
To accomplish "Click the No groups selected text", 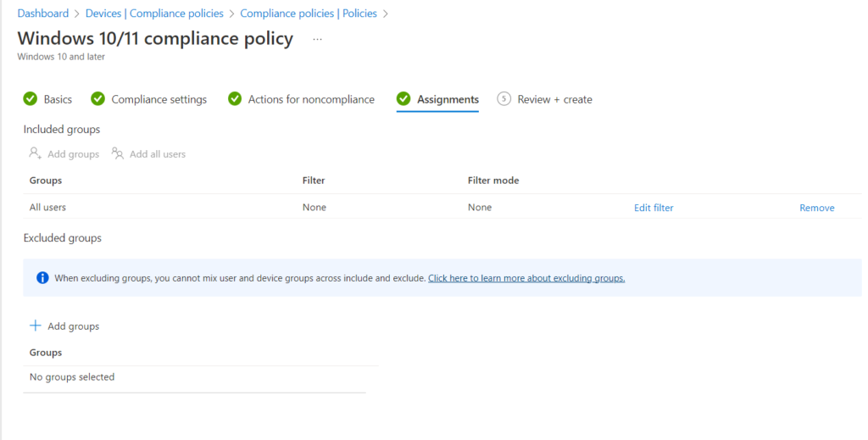I will point(72,377).
